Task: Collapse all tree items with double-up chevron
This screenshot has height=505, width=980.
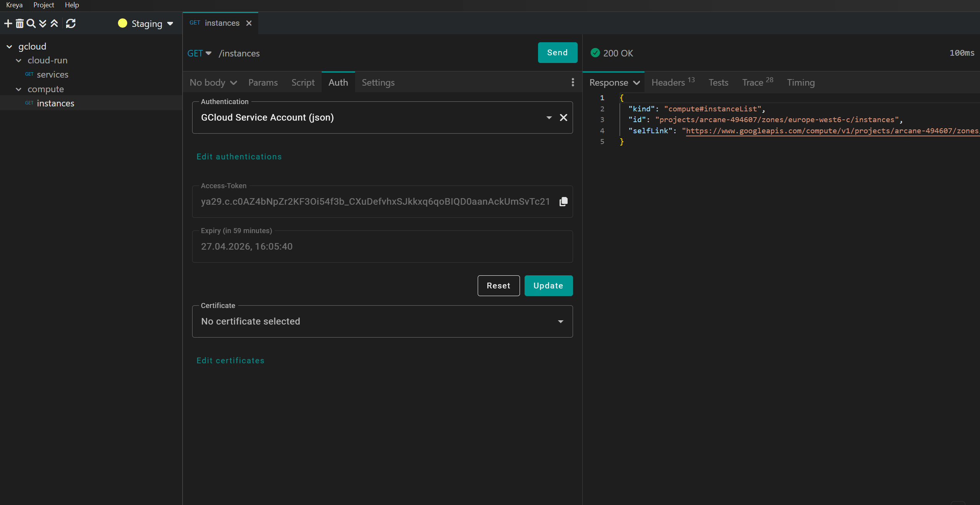Action: tap(54, 24)
